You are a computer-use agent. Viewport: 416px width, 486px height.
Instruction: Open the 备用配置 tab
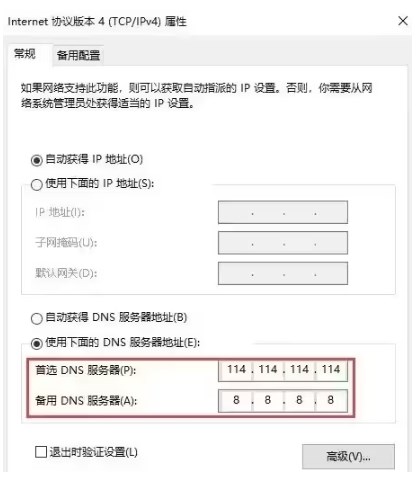78,55
